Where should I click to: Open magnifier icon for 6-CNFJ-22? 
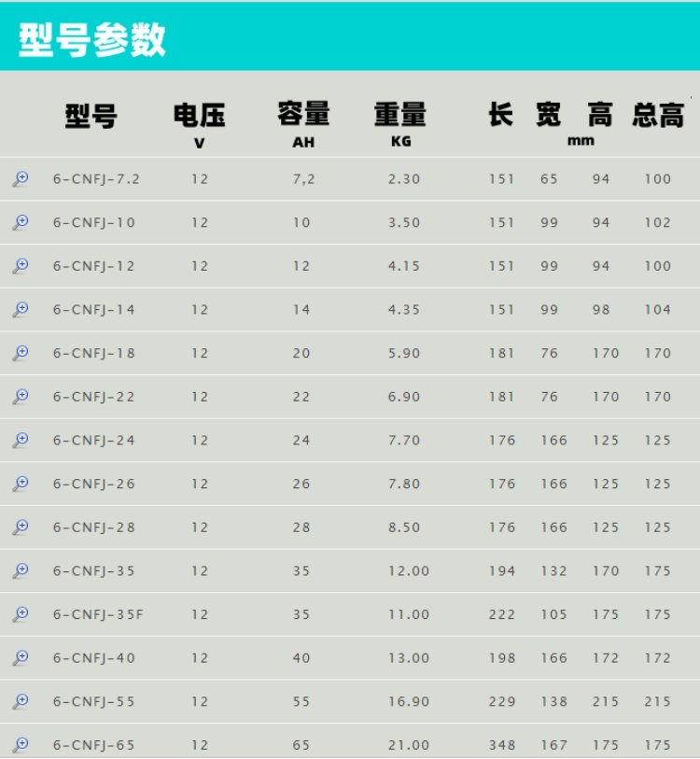pyautogui.click(x=21, y=397)
